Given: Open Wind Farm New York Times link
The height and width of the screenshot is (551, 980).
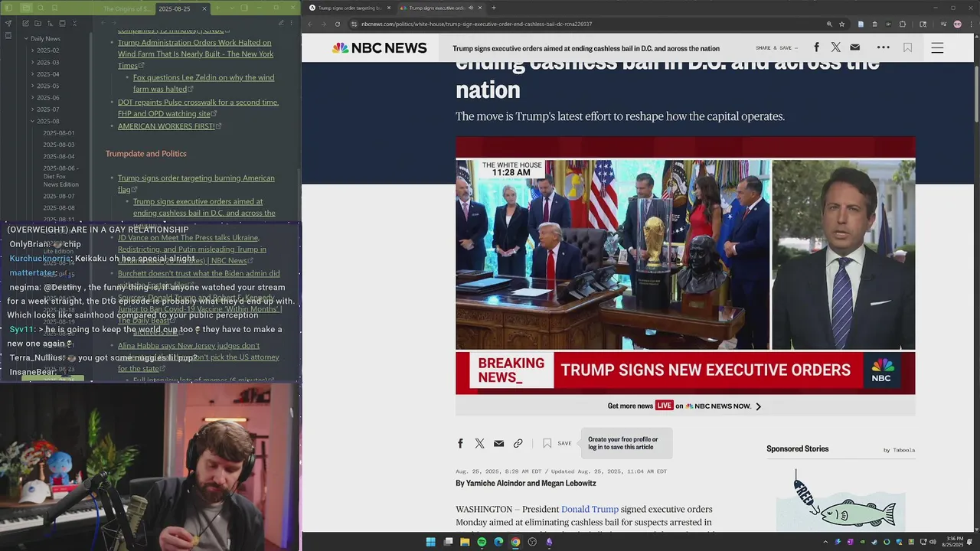Looking at the screenshot, I should pos(195,54).
